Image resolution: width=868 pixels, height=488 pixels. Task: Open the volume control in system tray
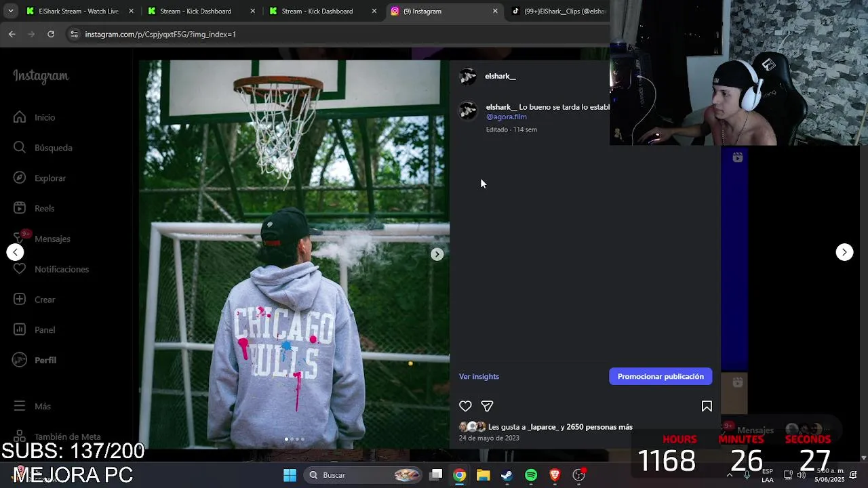coord(801,475)
